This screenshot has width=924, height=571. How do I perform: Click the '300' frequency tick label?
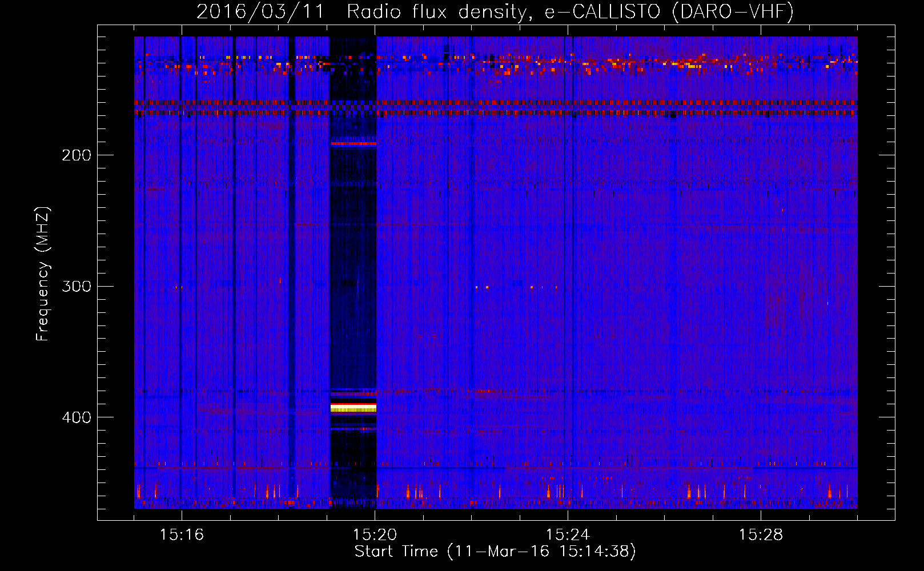[x=77, y=287]
